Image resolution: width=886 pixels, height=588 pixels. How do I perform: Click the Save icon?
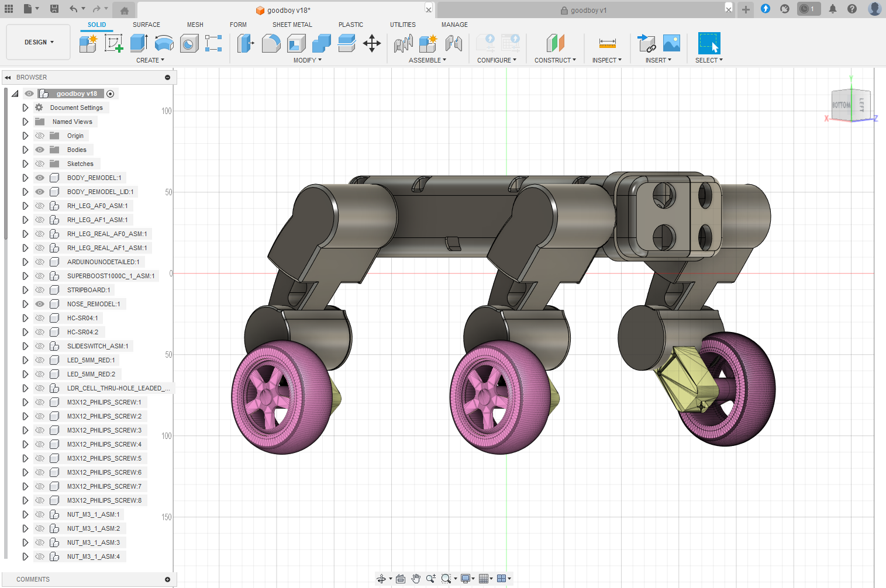pyautogui.click(x=54, y=9)
